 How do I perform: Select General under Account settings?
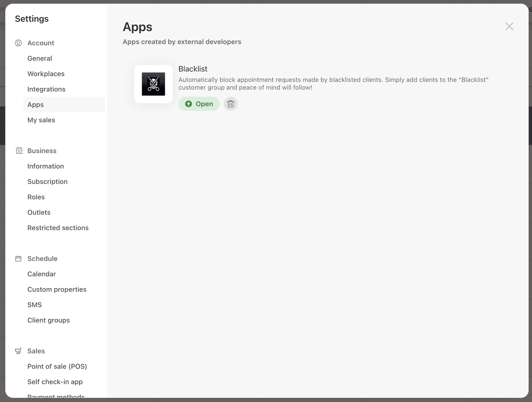[40, 58]
